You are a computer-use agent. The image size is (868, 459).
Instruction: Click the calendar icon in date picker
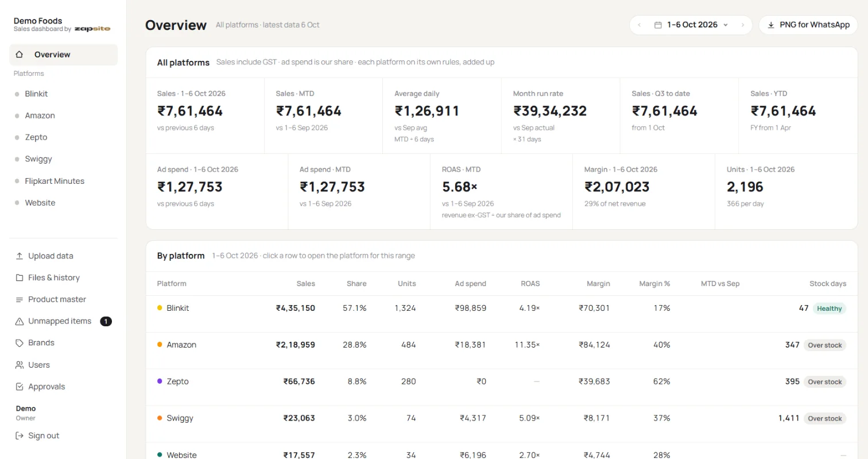(658, 25)
